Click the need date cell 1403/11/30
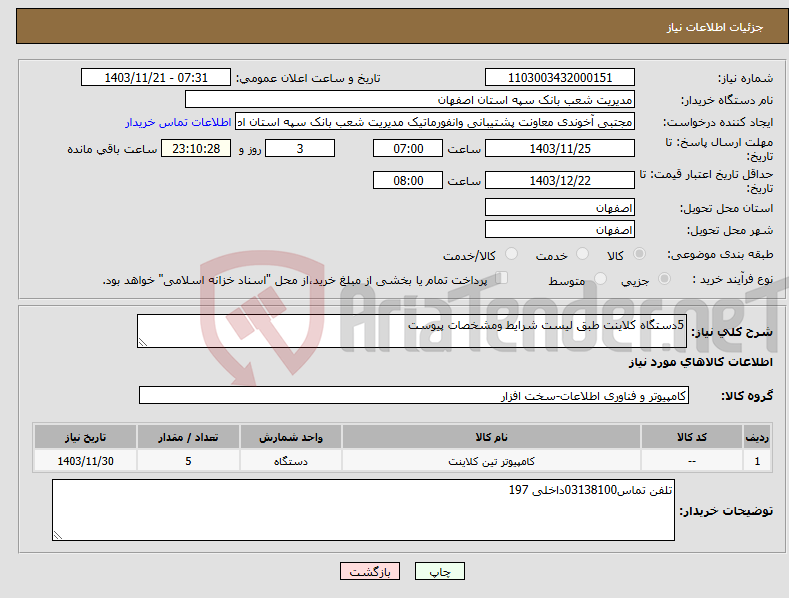 point(86,461)
